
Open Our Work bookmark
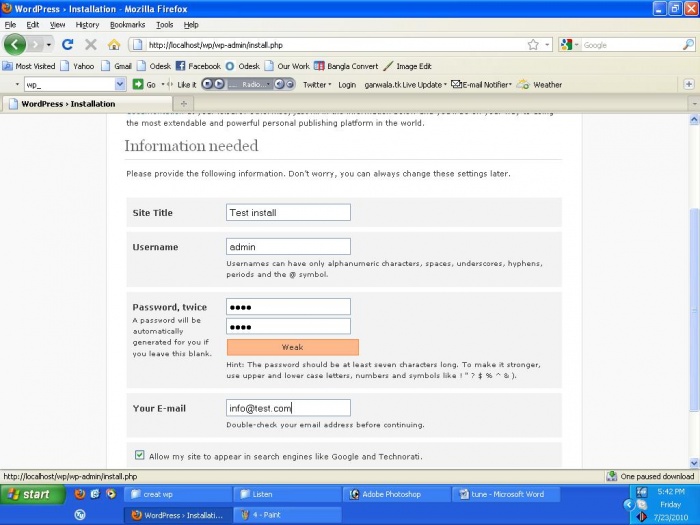(x=287, y=66)
